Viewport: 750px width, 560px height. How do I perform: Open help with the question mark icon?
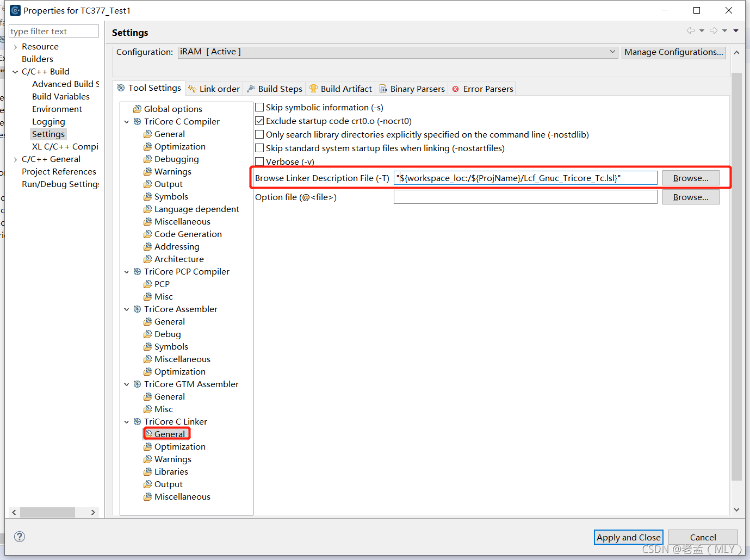coord(20,537)
